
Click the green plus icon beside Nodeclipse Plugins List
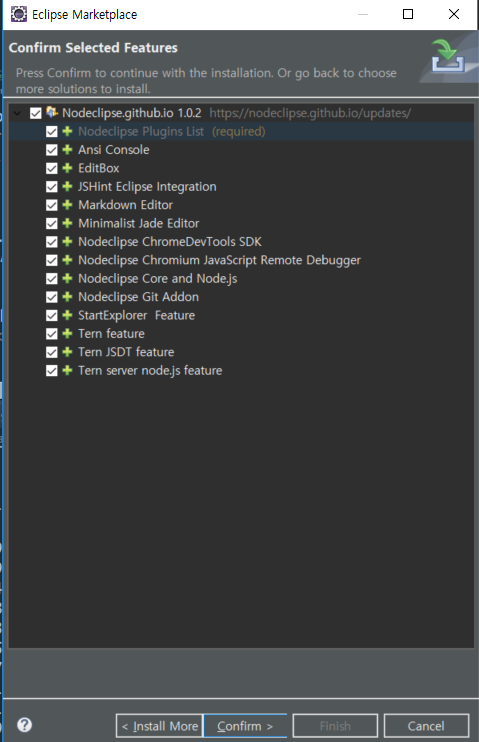coord(67,131)
